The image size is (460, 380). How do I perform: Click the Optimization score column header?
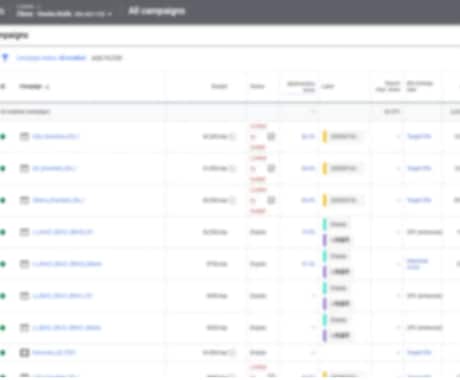(x=301, y=86)
